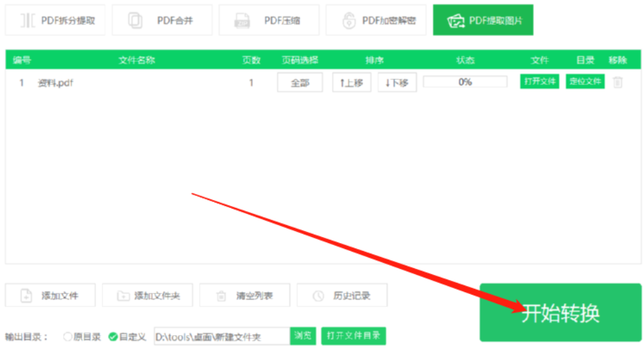Click the 页码选择 column header
The image size is (644, 353).
point(300,60)
